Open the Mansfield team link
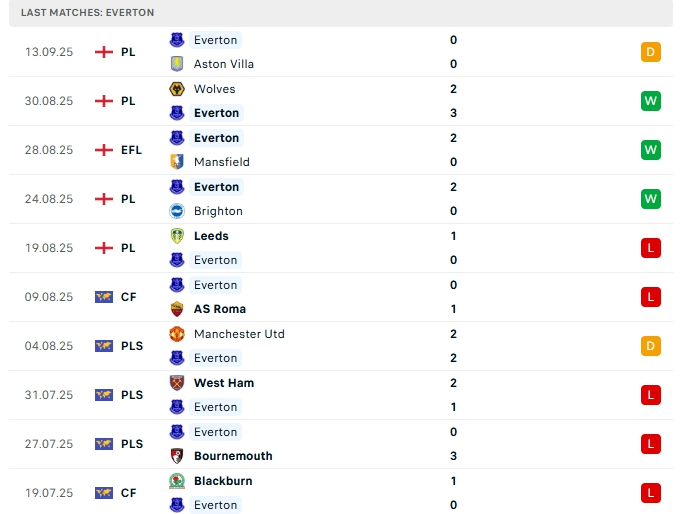This screenshot has height=514, width=681. tap(221, 162)
